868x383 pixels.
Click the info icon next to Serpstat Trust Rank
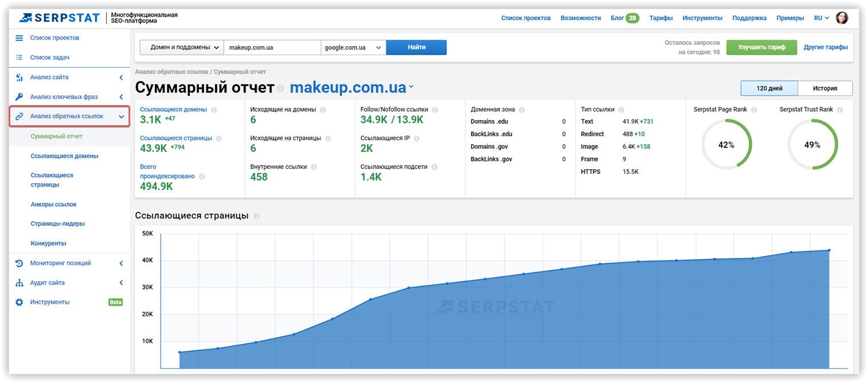tap(840, 110)
